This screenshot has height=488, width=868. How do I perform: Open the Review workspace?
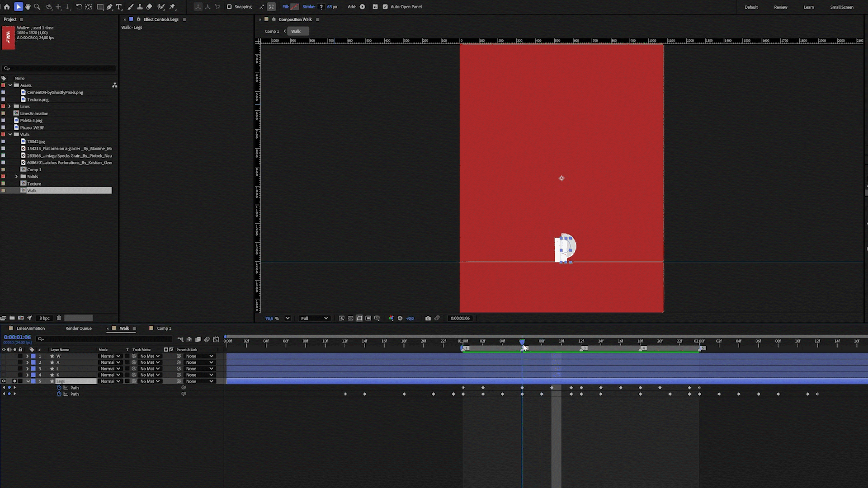pos(780,7)
